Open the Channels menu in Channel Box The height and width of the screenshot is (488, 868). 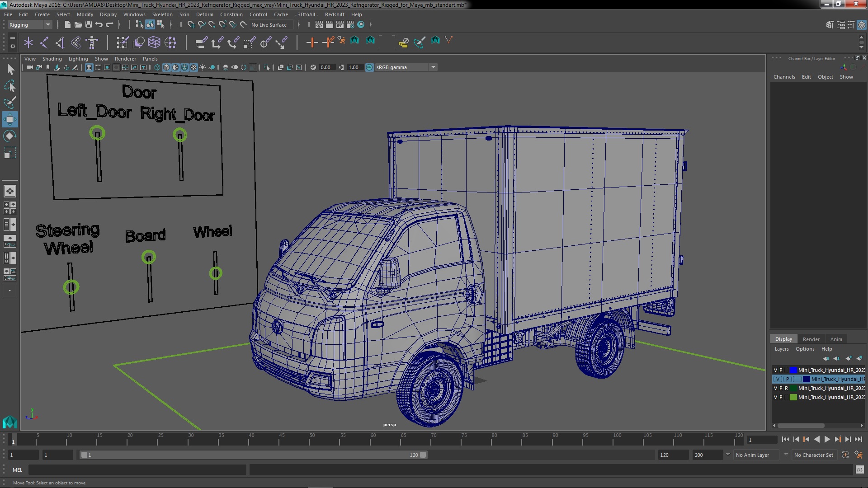pyautogui.click(x=784, y=77)
